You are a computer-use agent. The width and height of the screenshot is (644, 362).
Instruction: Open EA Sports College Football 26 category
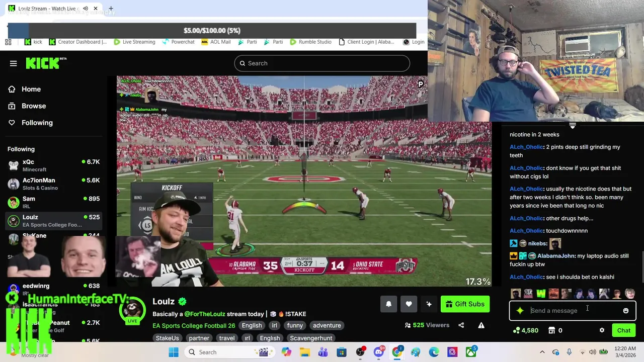[x=194, y=325]
